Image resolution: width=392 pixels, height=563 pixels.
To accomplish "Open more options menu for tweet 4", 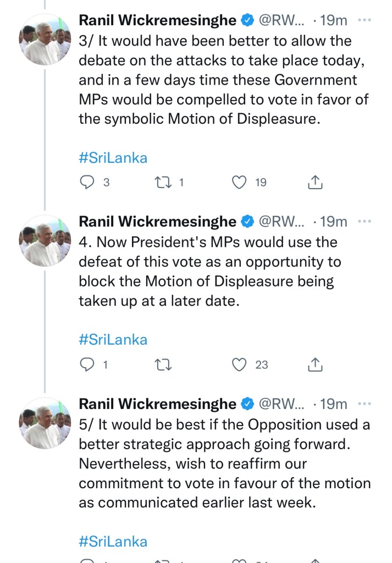I will (364, 222).
